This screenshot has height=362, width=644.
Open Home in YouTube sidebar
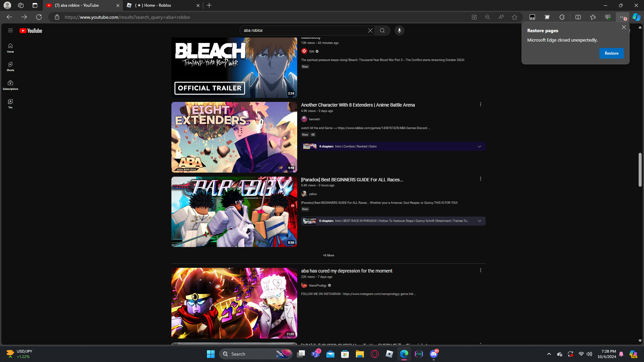coord(10,48)
